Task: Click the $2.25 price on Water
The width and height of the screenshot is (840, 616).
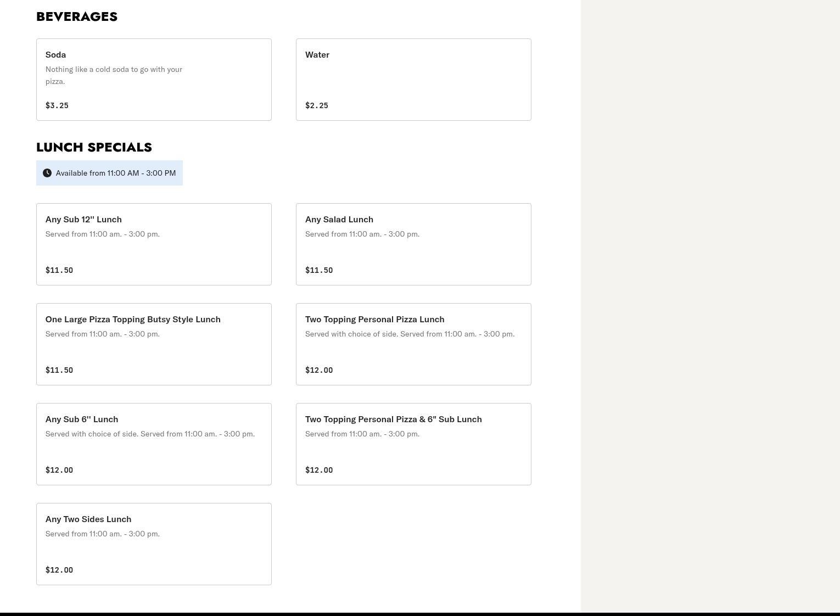Action: [x=317, y=105]
